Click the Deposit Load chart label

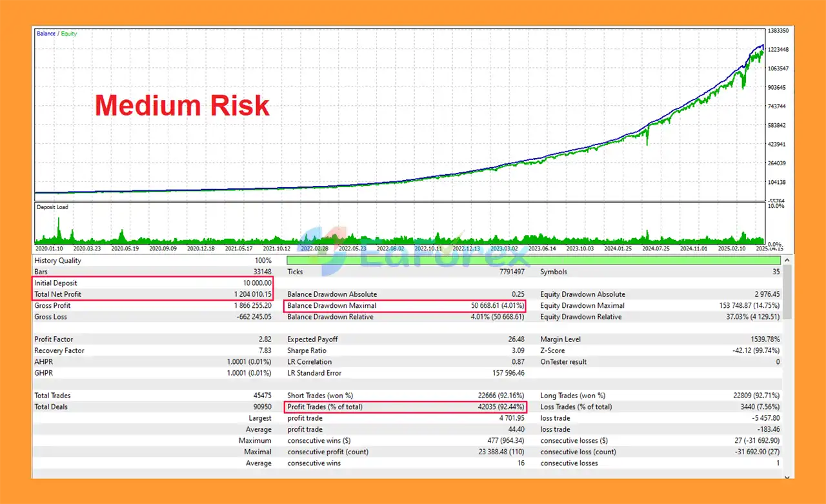pyautogui.click(x=52, y=207)
